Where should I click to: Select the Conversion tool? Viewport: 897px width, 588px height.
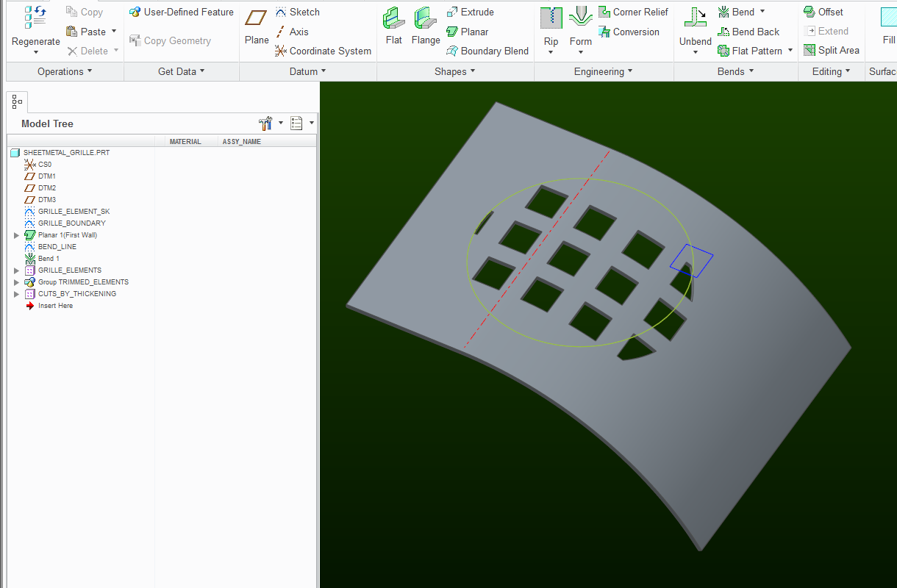tap(629, 32)
